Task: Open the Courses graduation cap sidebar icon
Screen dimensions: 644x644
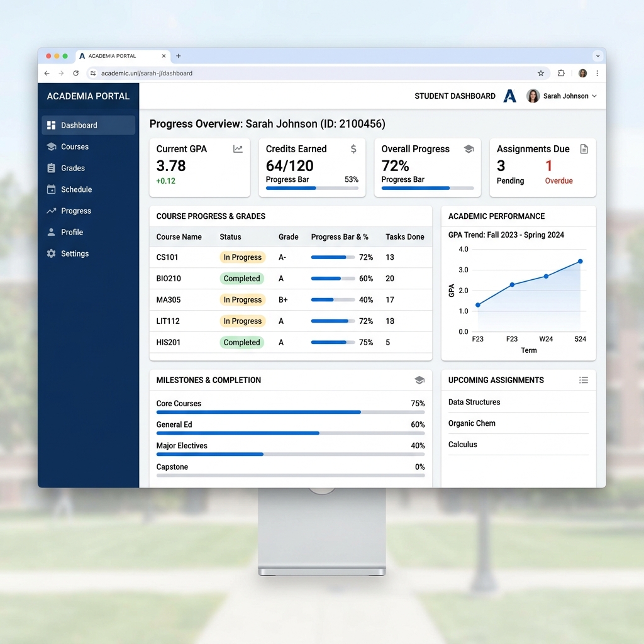Action: tap(52, 147)
